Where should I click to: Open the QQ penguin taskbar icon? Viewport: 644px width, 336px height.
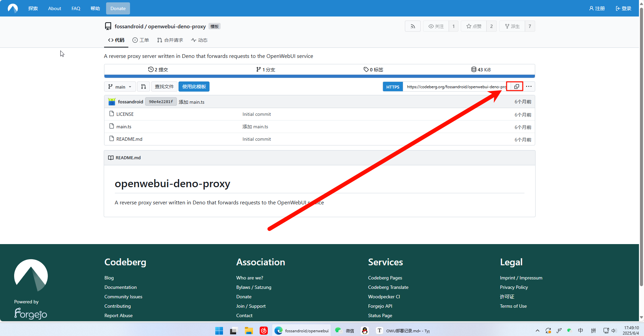pos(365,331)
